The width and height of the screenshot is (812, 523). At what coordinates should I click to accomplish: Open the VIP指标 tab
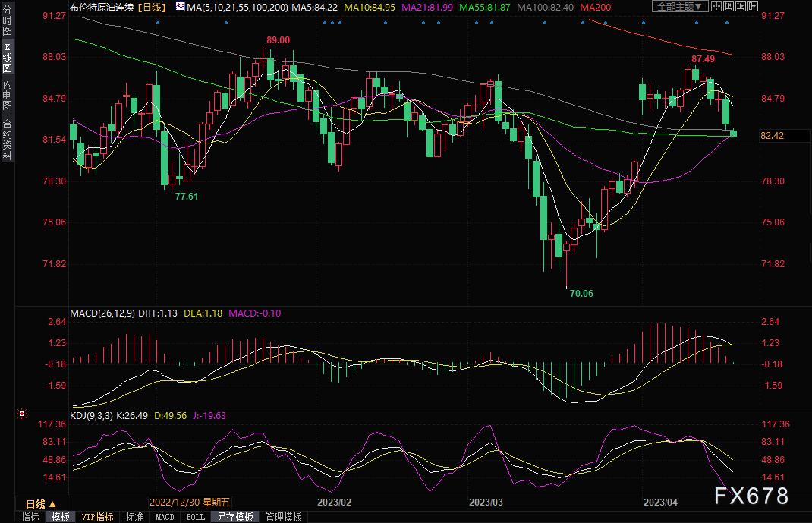[97, 517]
